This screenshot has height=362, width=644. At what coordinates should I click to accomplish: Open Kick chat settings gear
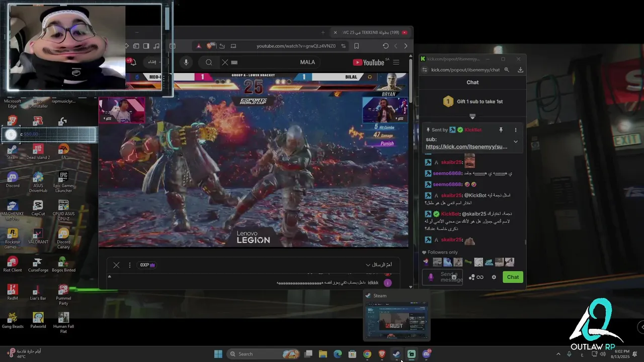[x=494, y=277]
